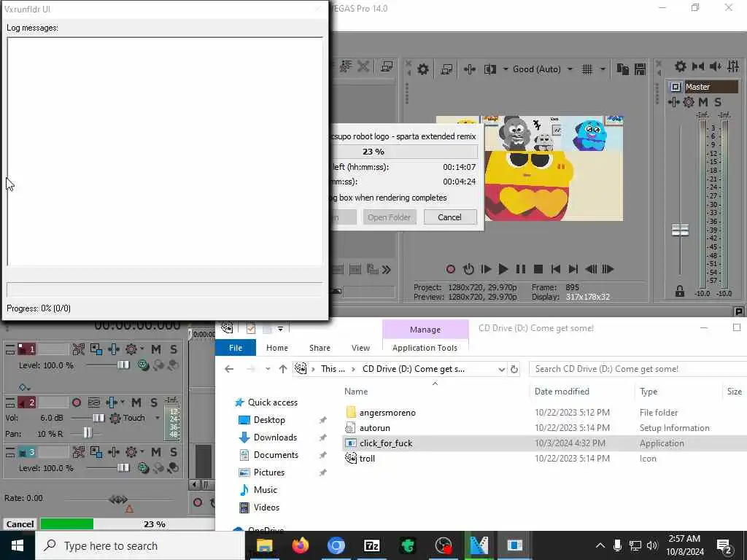Go to End in preview transport

click(573, 270)
